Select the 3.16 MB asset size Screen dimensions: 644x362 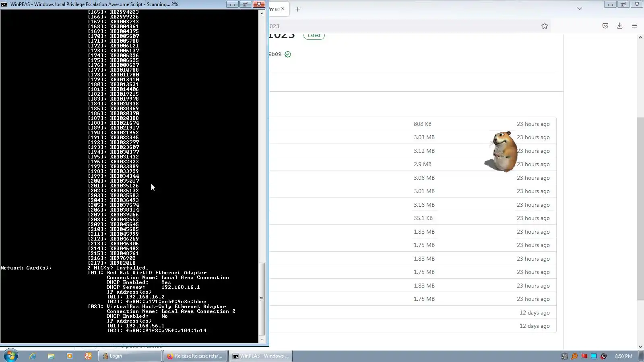(x=424, y=205)
